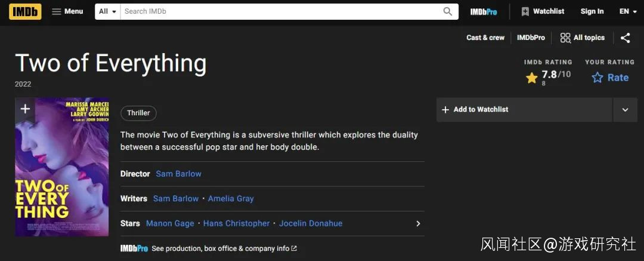Image resolution: width=644 pixels, height=261 pixels.
Task: Expand watchlist options dropdown arrow
Action: 625,109
